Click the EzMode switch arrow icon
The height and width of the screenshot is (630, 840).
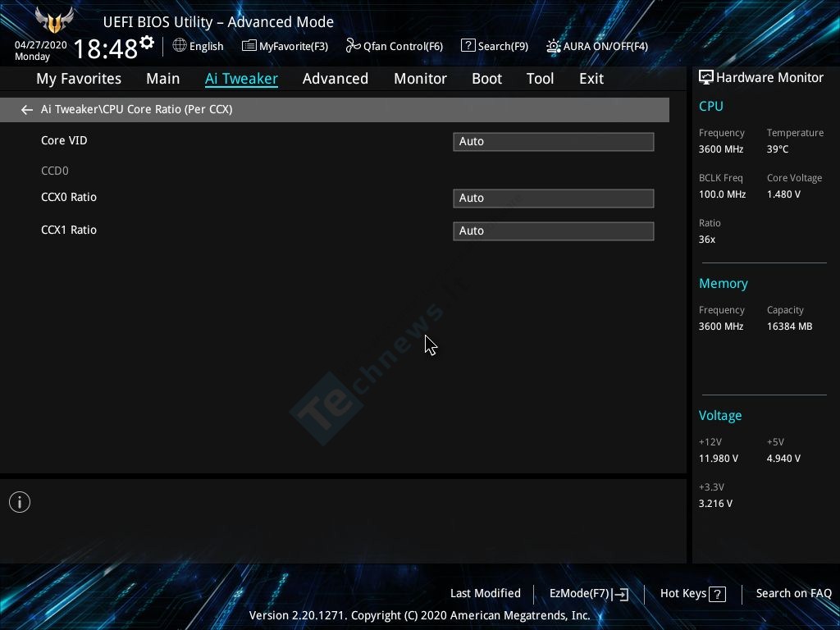[x=620, y=594]
